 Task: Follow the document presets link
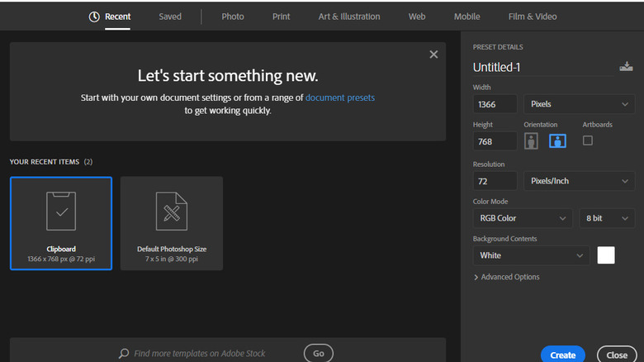(339, 98)
